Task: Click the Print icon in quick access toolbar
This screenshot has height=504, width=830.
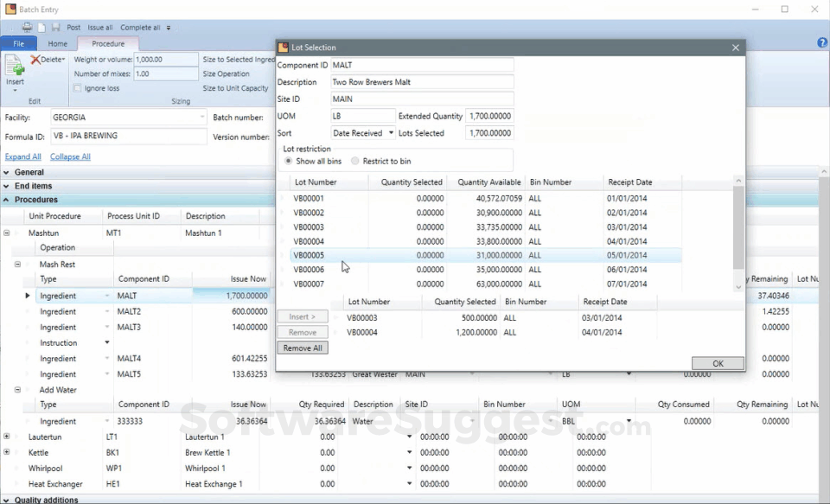Action: tap(27, 28)
